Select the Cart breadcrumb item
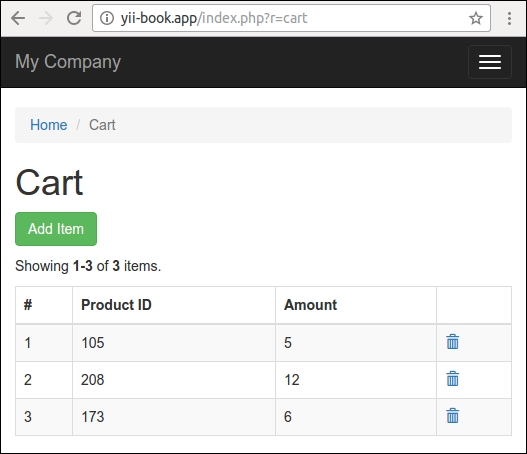The height and width of the screenshot is (454, 527). 102,125
